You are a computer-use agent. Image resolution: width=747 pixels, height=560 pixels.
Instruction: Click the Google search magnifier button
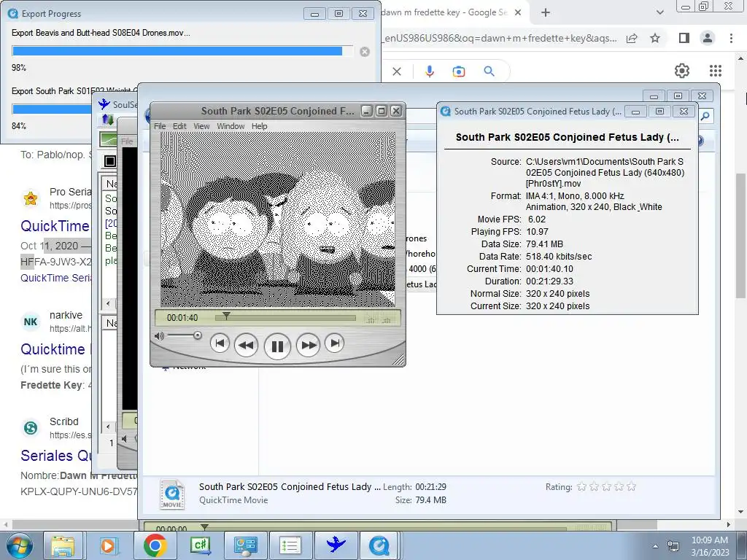[489, 71]
